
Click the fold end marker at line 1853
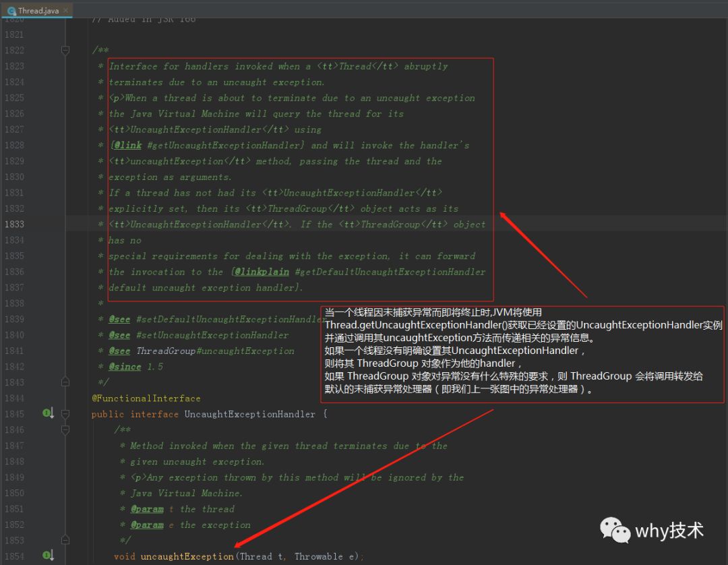[65, 540]
